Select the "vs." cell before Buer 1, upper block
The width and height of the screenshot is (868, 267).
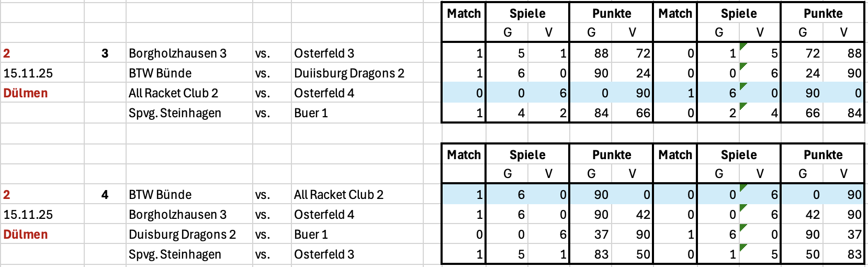point(263,113)
